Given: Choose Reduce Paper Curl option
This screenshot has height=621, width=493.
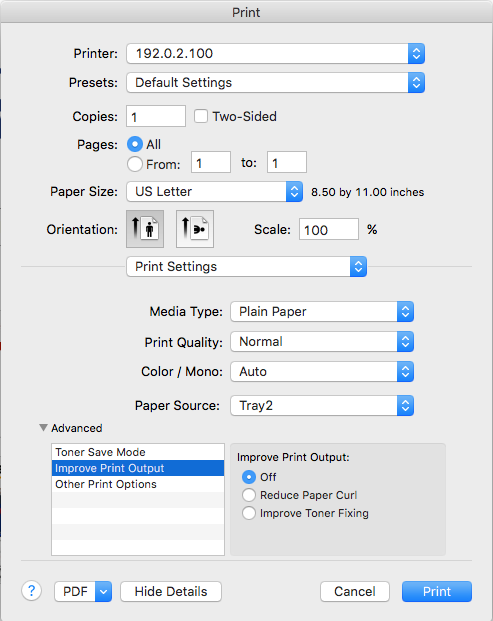Looking at the screenshot, I should 249,495.
